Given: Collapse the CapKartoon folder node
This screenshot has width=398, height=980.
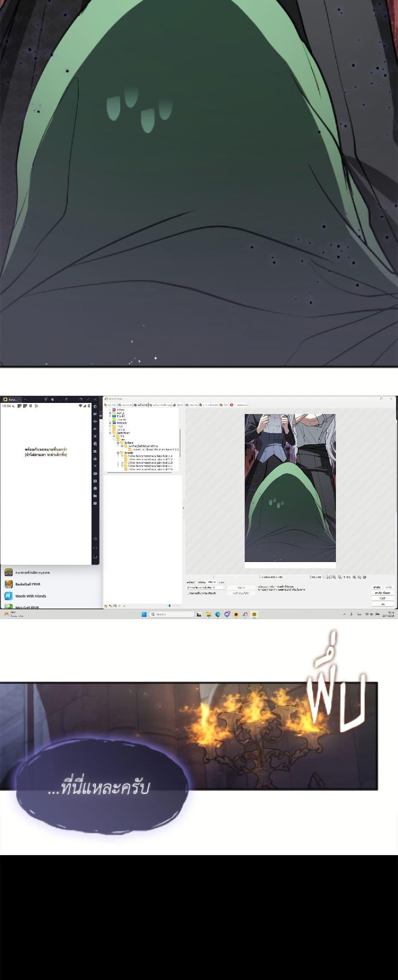Looking at the screenshot, I should (110, 433).
